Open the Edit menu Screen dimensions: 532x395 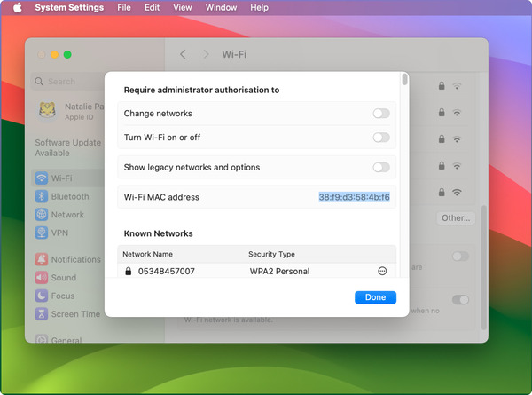pos(152,7)
